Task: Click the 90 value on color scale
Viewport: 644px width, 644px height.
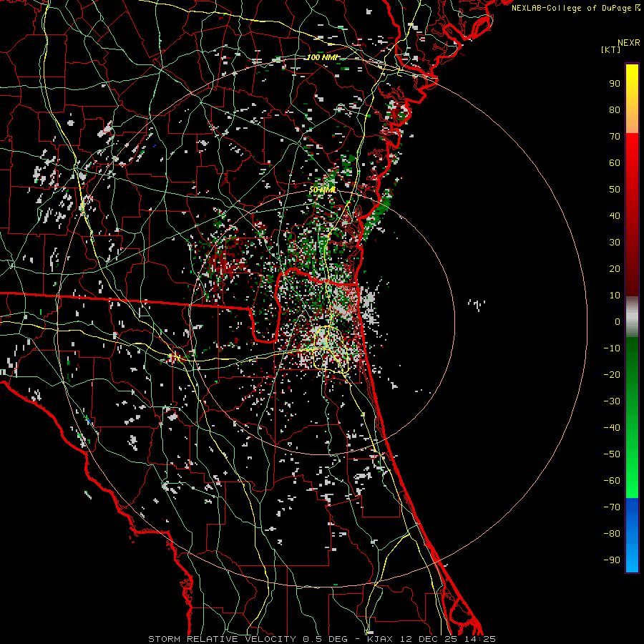Action: point(615,84)
